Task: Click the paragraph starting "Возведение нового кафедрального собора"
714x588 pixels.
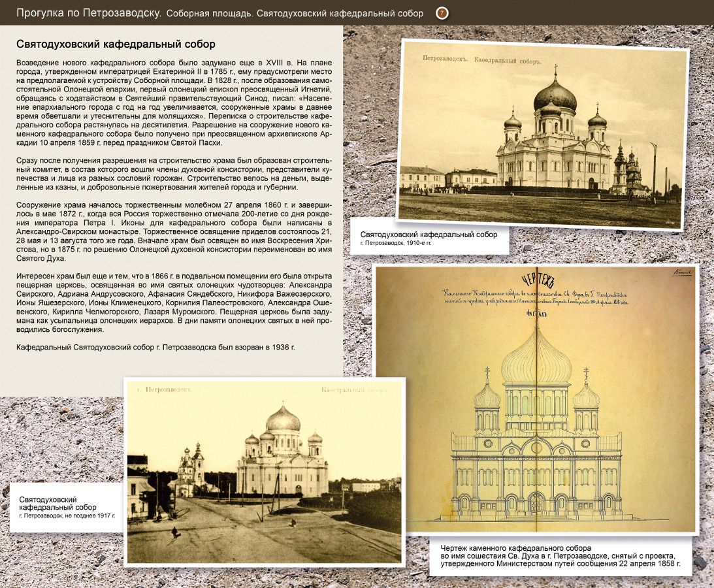Action: tap(174, 103)
